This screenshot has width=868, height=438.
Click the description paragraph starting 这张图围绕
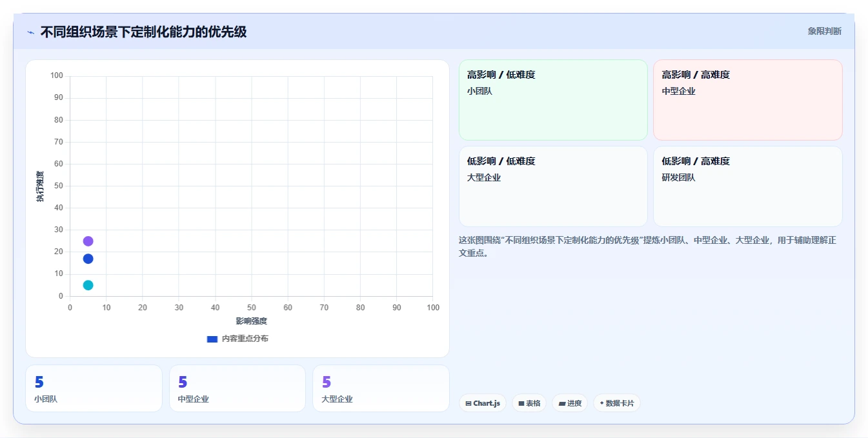tap(647, 246)
